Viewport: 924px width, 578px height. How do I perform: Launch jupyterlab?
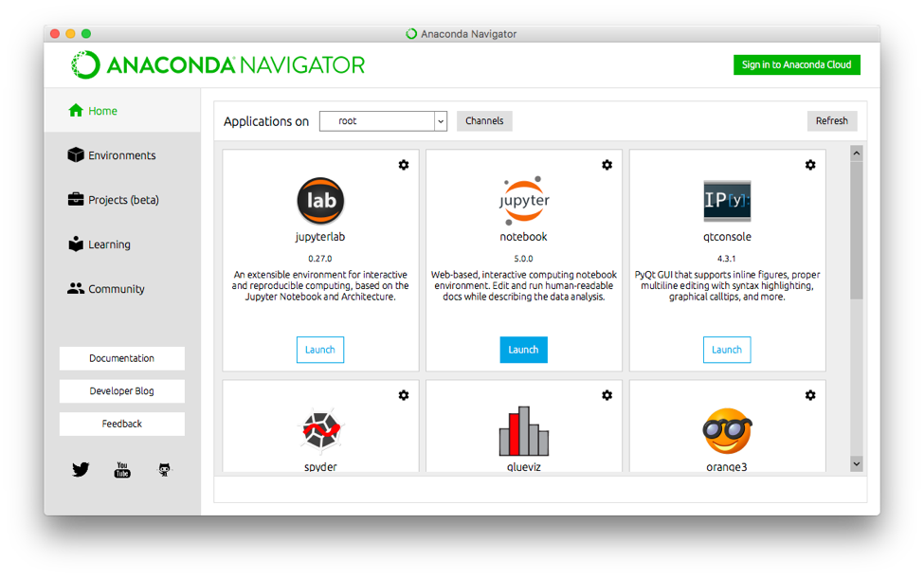point(320,350)
